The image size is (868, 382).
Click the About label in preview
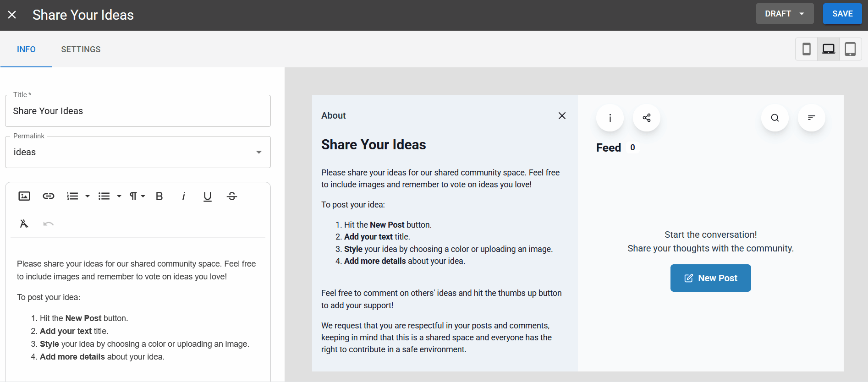point(334,115)
